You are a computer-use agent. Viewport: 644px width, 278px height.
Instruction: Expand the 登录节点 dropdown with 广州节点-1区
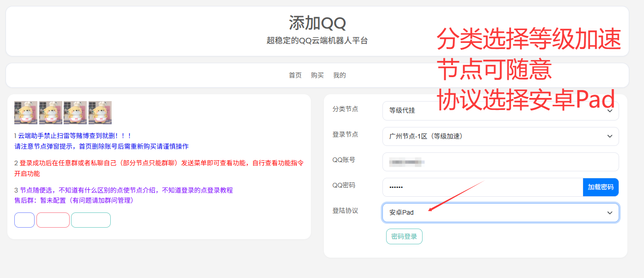[500, 136]
